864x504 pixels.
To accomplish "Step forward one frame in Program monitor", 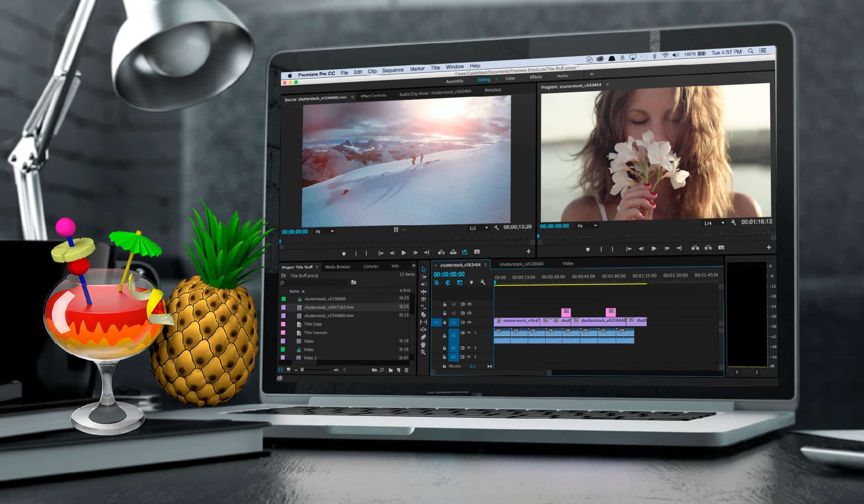I will pyautogui.click(x=666, y=248).
